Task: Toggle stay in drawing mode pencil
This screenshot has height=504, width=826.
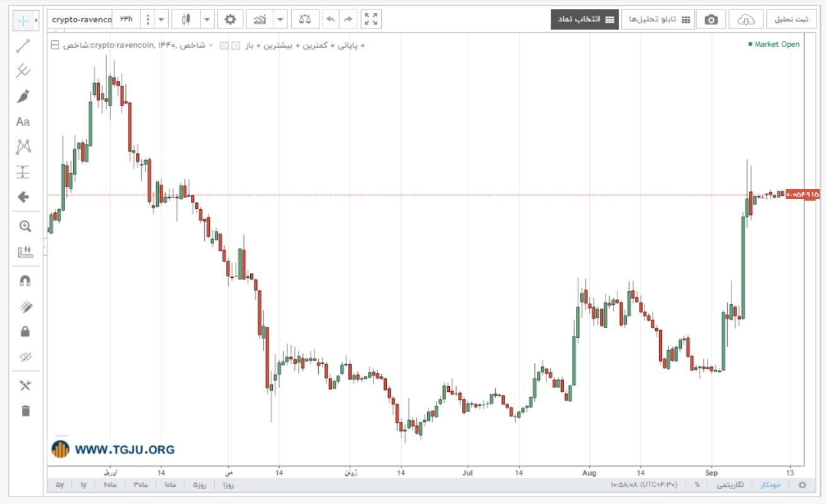Action: [25, 307]
